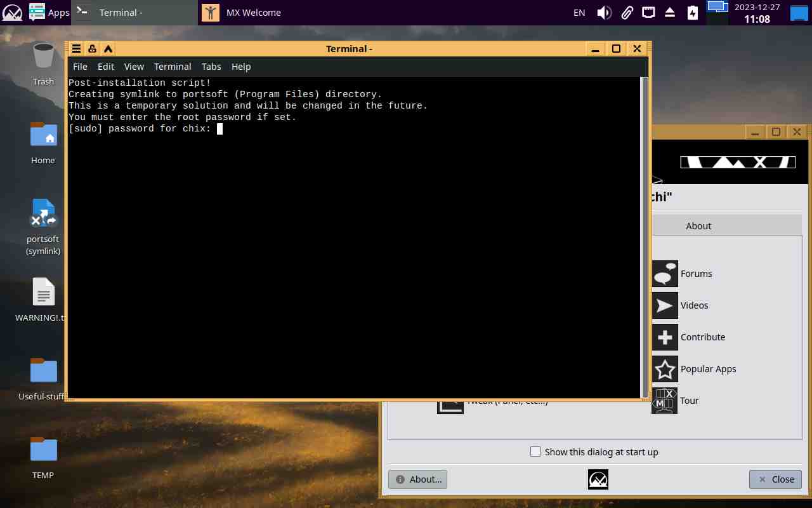Select the Useful-stuff folder on desktop
Viewport: 812px width, 508px height.
[x=43, y=378]
